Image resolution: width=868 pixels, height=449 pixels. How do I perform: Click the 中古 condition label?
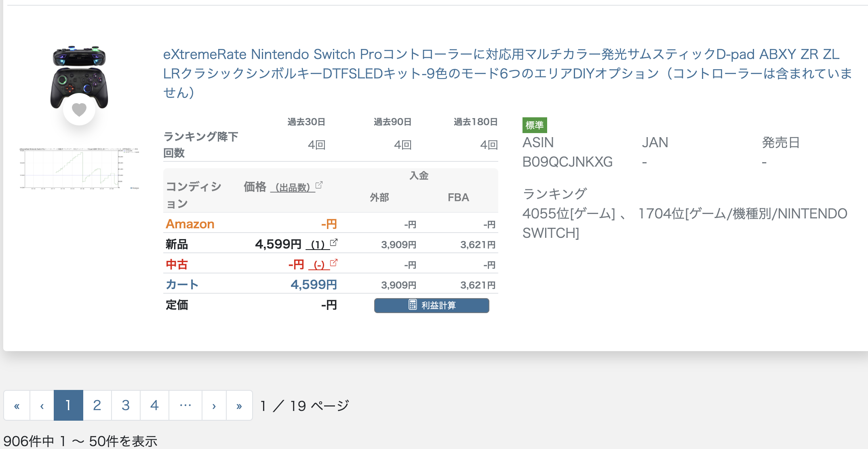(177, 265)
